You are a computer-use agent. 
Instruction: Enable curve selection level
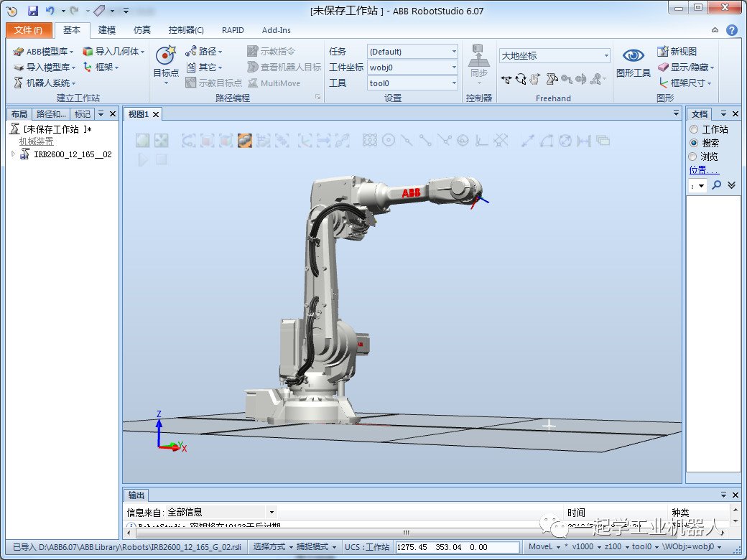click(188, 141)
